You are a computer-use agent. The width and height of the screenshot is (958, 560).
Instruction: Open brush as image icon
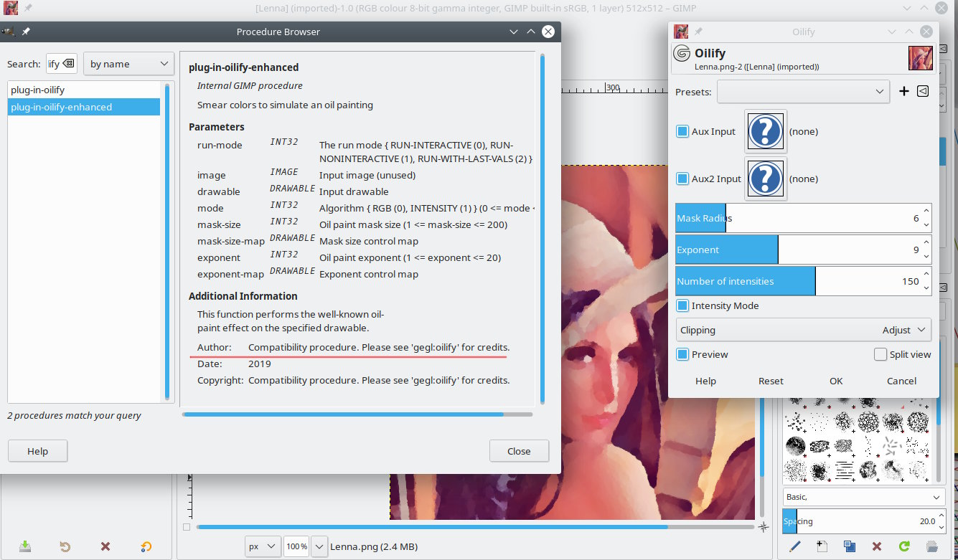click(931, 546)
